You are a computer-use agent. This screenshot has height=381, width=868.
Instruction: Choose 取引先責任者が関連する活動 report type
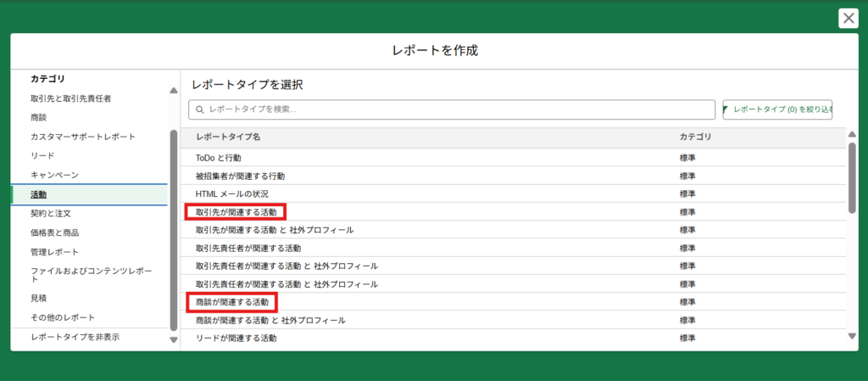pos(248,248)
